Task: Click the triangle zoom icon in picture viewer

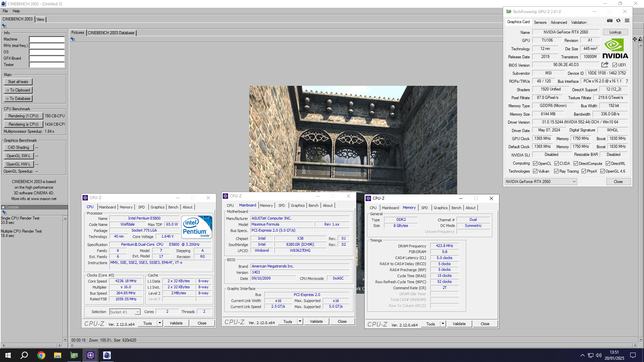Action: pyautogui.click(x=640, y=39)
